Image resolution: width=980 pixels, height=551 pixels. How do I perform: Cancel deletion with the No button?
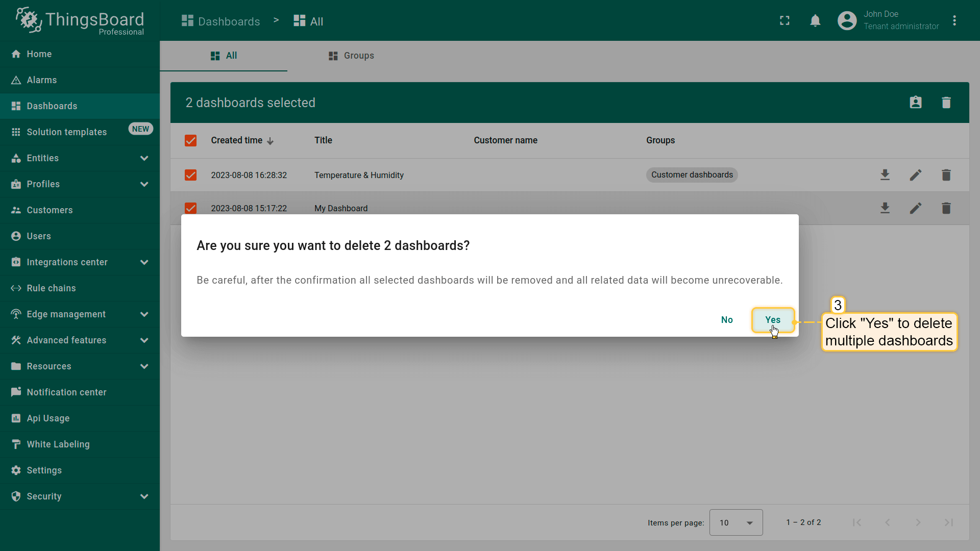coord(727,320)
